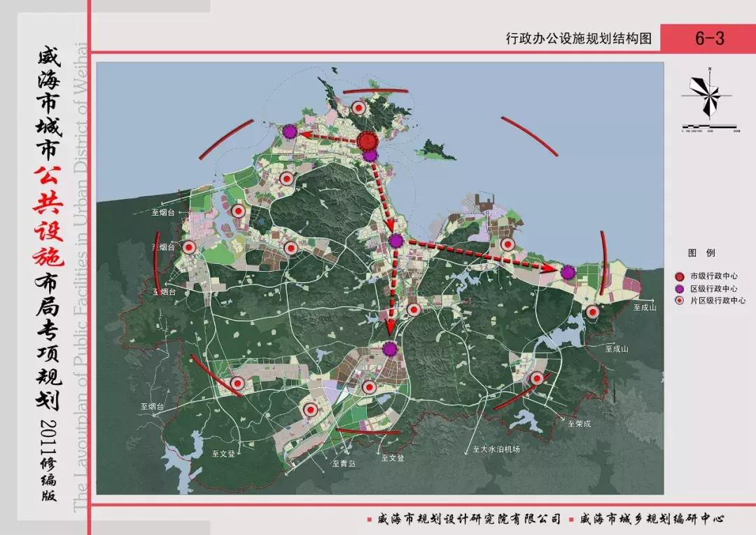Select the 片区级行政中心 ringed legend marker
756x535 pixels.
pos(678,301)
